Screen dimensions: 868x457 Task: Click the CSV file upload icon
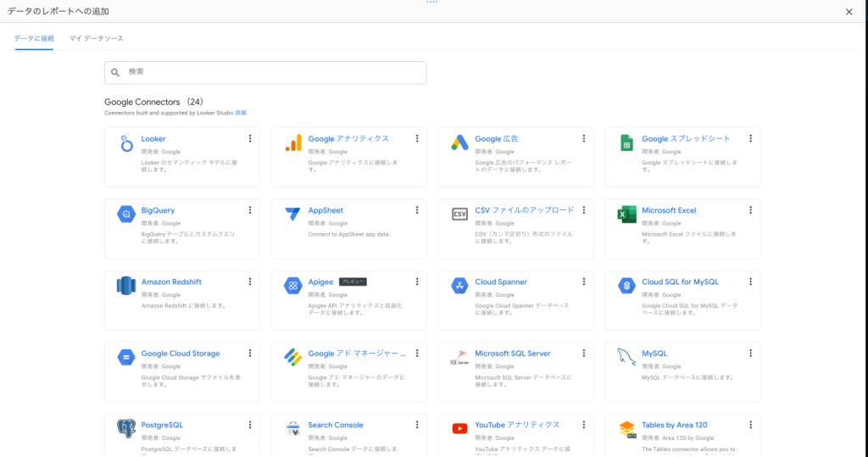coord(459,214)
